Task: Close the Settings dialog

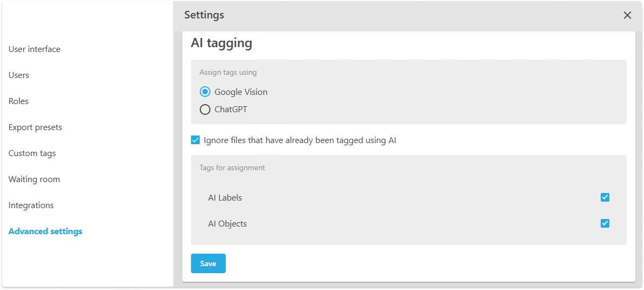Action: pyautogui.click(x=627, y=15)
